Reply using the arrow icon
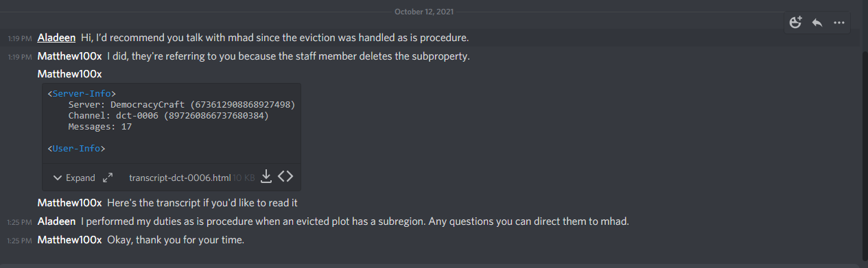Screen dimensions: 868x268 pos(817,23)
